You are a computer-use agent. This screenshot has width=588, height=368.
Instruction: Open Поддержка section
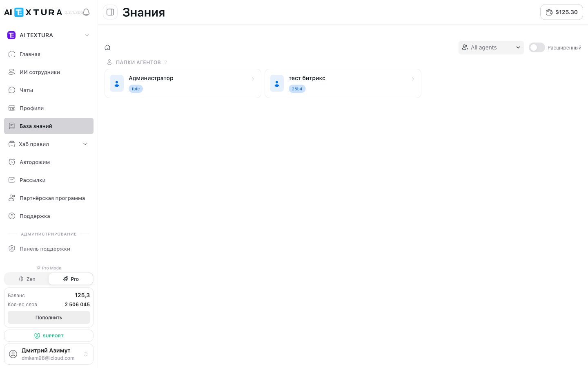(x=49, y=216)
